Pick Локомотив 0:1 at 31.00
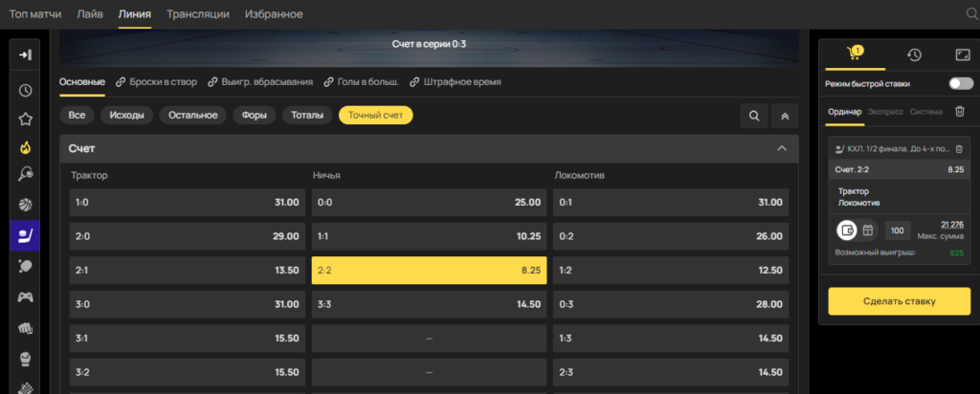 pos(671,203)
